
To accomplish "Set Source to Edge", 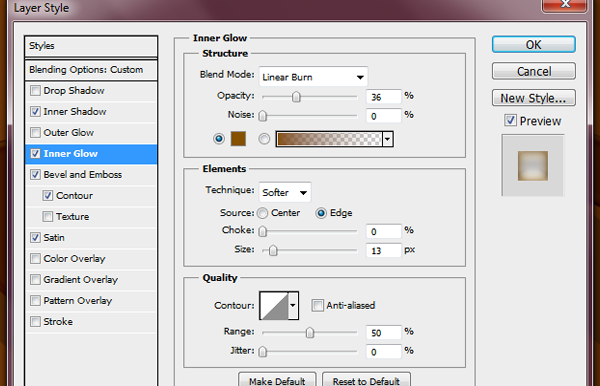I will (x=321, y=213).
